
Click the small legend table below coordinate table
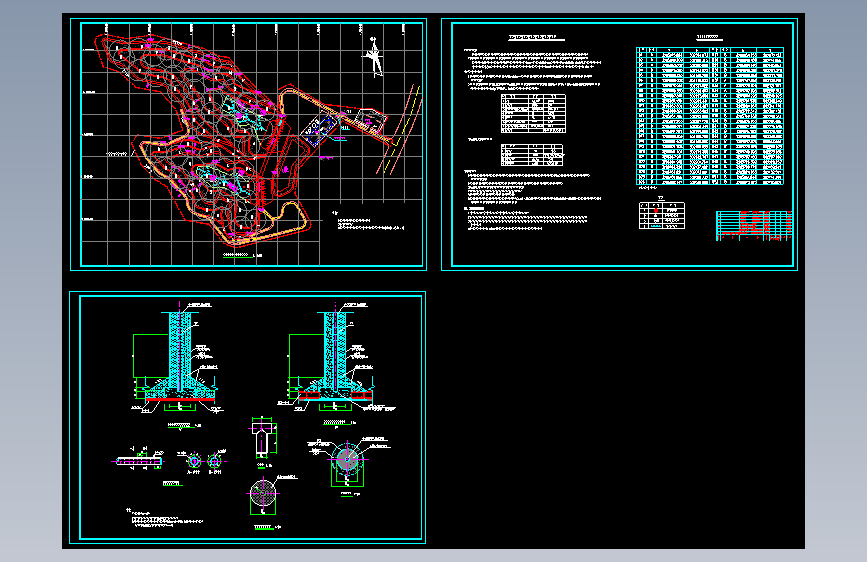click(x=662, y=215)
